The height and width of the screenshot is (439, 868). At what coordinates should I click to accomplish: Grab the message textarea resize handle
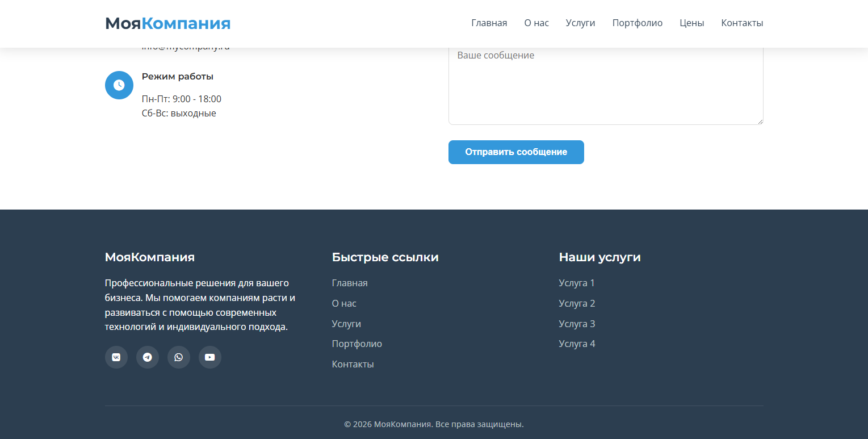click(760, 121)
